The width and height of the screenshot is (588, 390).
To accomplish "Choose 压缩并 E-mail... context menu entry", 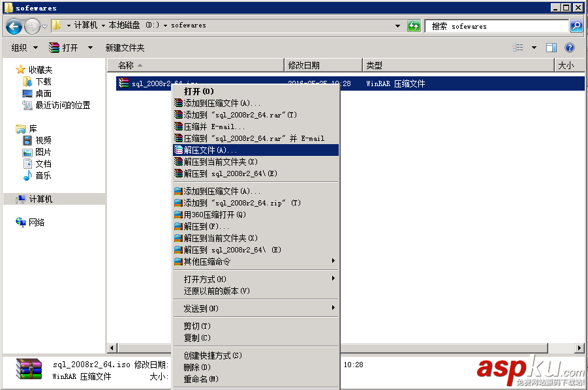I will click(256, 127).
